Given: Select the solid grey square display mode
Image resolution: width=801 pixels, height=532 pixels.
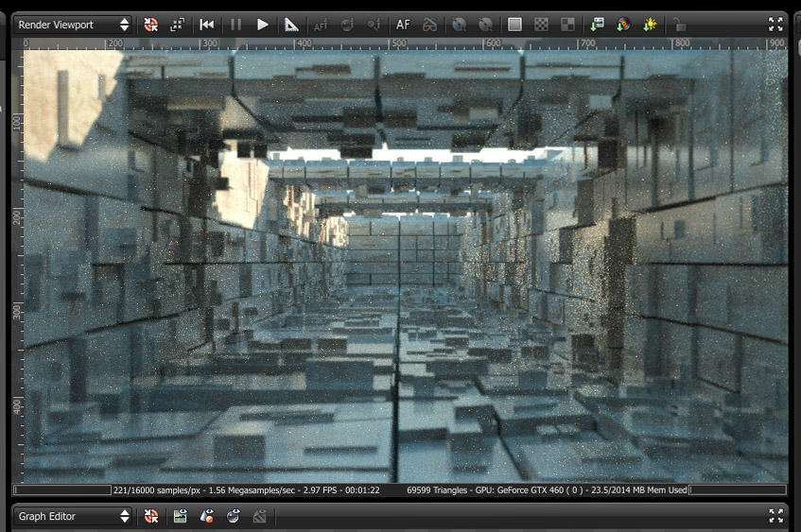Looking at the screenshot, I should point(514,25).
